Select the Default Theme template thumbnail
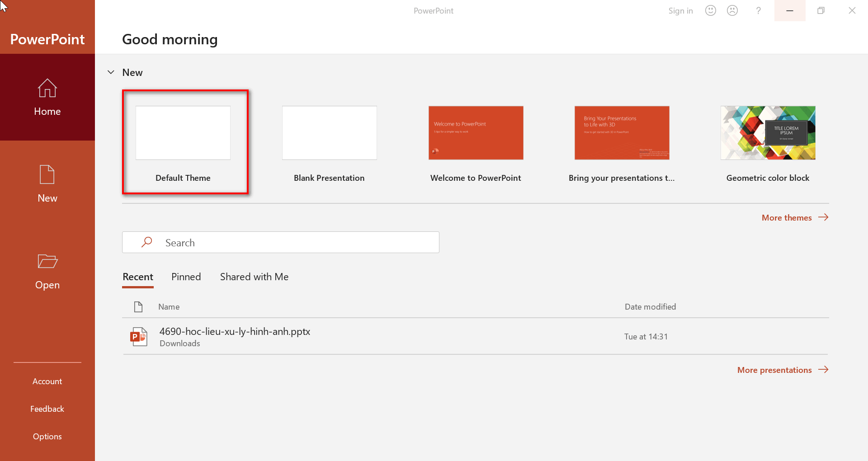The height and width of the screenshot is (461, 868). [183, 133]
